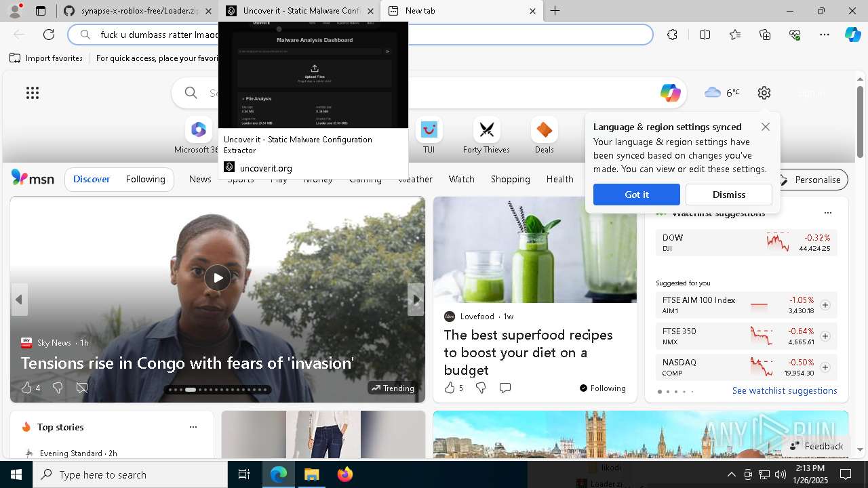Select the Discover feed tab
The height and width of the screenshot is (488, 868).
point(92,180)
